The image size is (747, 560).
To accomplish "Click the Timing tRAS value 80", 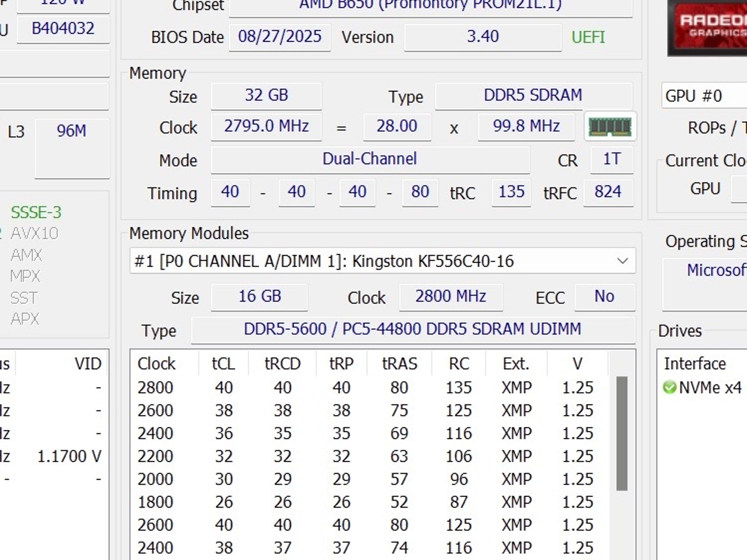I will coord(420,192).
